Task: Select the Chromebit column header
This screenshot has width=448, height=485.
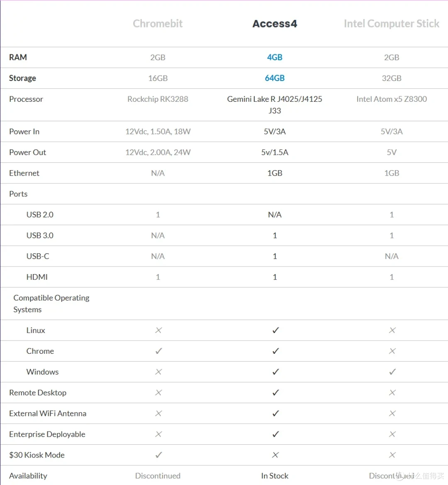Action: pos(158,24)
